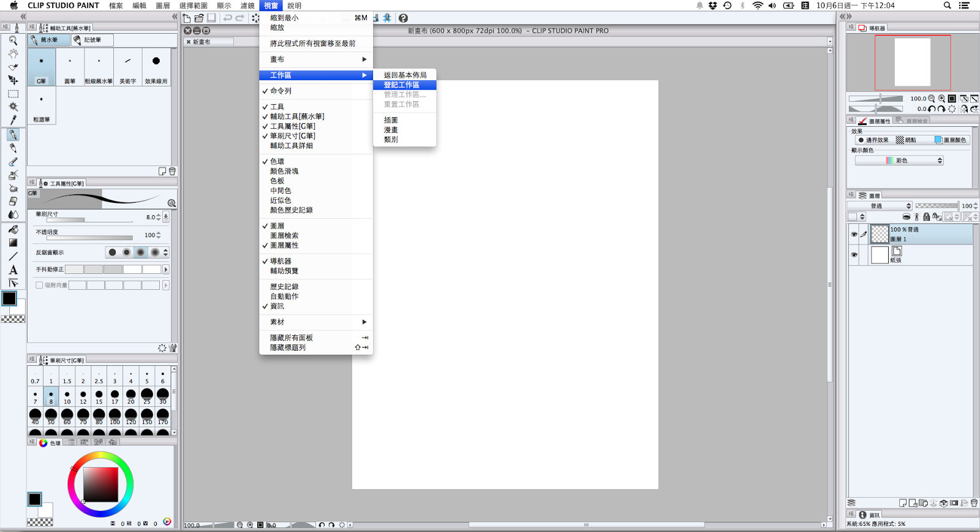Switch to 記號筆 sub tool tab
Image resolution: width=980 pixels, height=532 pixels.
coord(92,40)
